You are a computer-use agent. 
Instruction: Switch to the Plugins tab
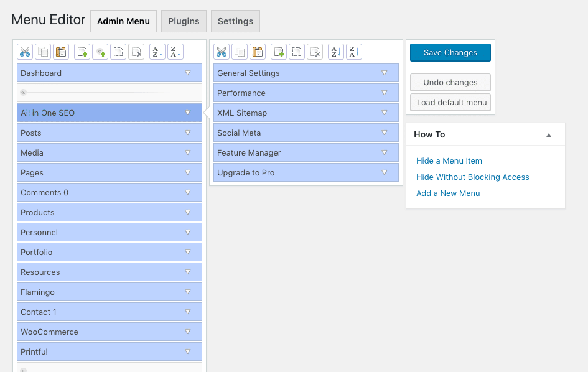184,21
